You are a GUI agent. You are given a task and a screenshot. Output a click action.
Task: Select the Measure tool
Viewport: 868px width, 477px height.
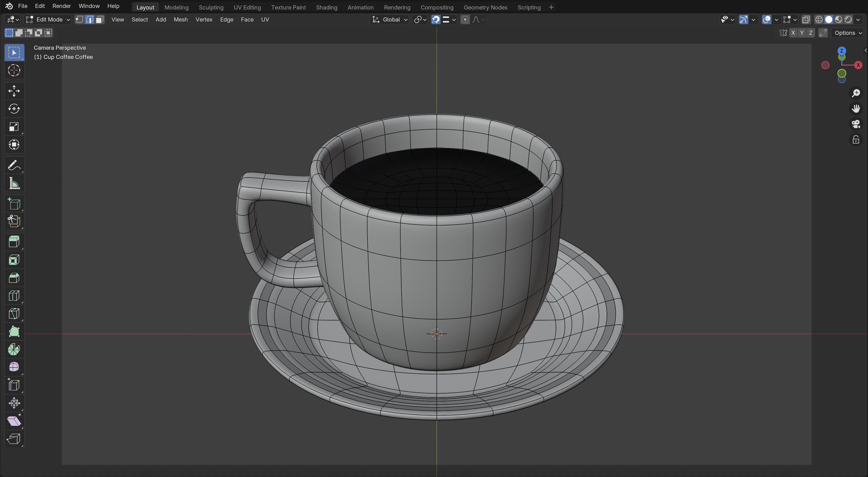[14, 183]
